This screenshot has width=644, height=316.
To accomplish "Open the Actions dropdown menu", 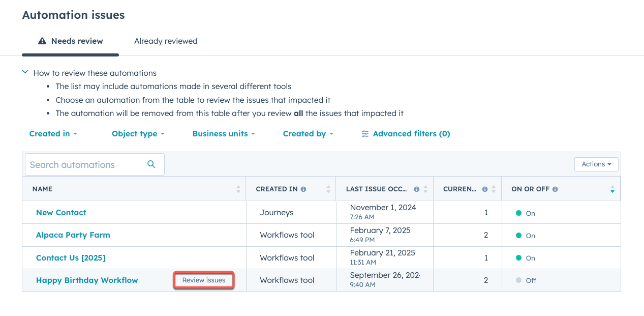I will 596,164.
